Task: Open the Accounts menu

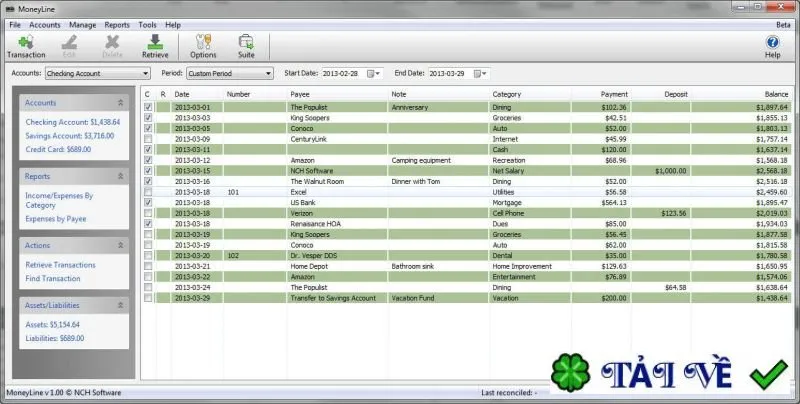Action: (x=44, y=25)
